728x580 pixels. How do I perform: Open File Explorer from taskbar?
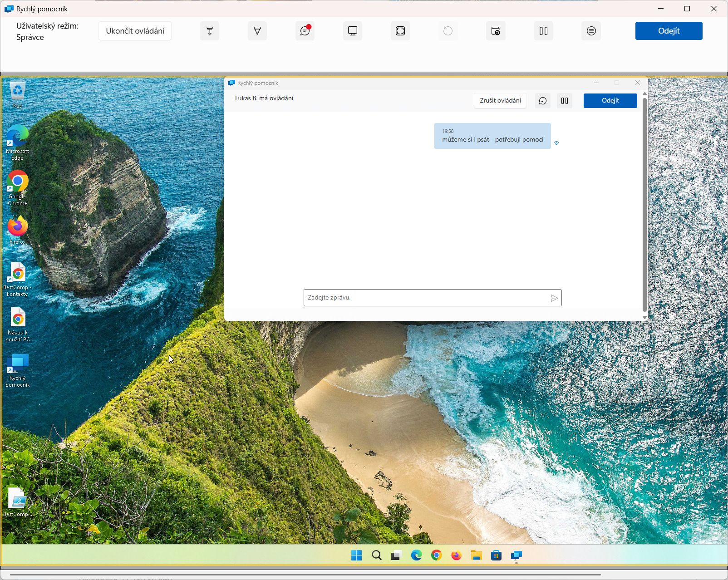point(477,555)
